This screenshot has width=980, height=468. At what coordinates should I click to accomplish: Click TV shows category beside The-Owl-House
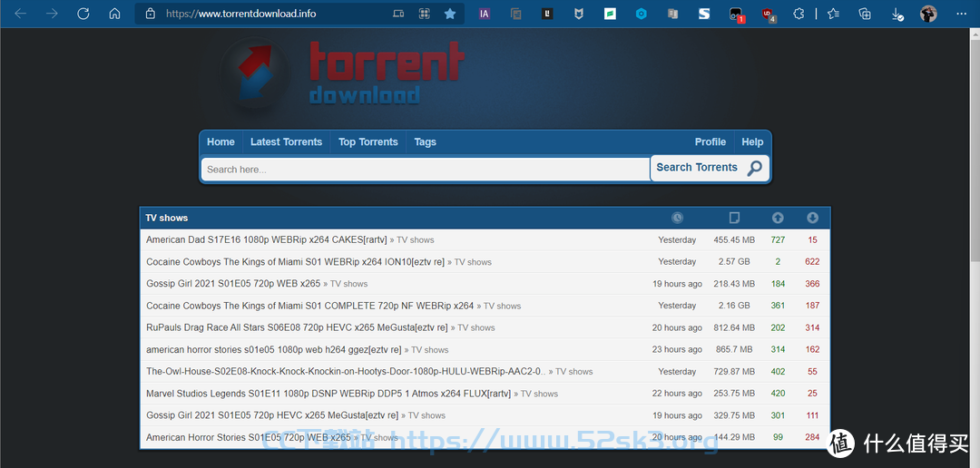pos(574,371)
